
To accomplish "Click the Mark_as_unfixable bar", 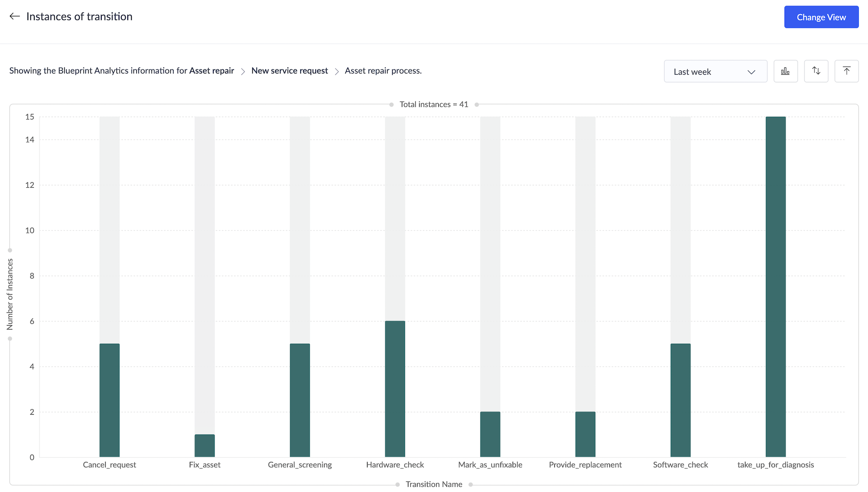I will [490, 434].
